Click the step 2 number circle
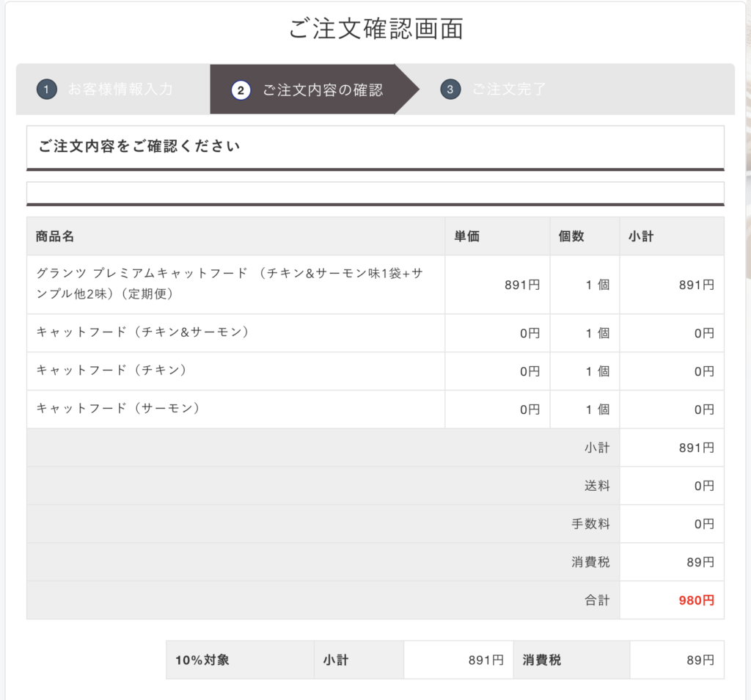Image resolution: width=751 pixels, height=700 pixels. (241, 90)
